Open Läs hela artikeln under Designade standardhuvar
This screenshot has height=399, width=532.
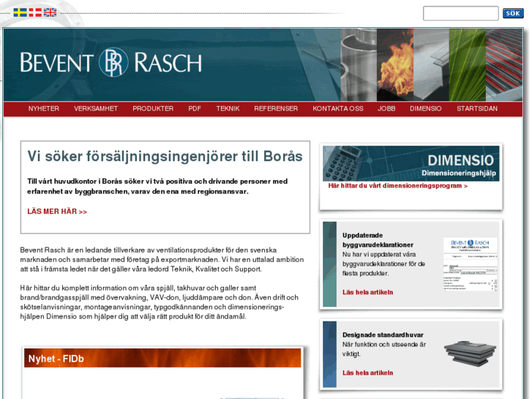367,373
